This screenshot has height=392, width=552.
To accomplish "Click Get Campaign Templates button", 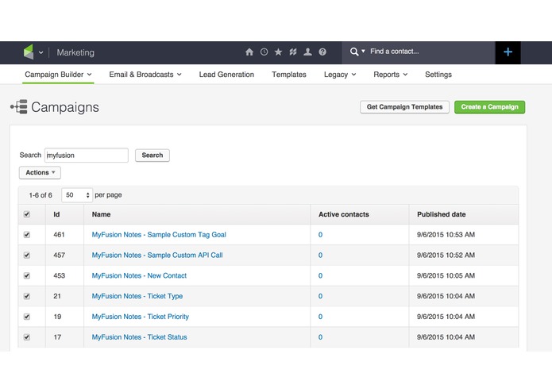I will point(404,107).
